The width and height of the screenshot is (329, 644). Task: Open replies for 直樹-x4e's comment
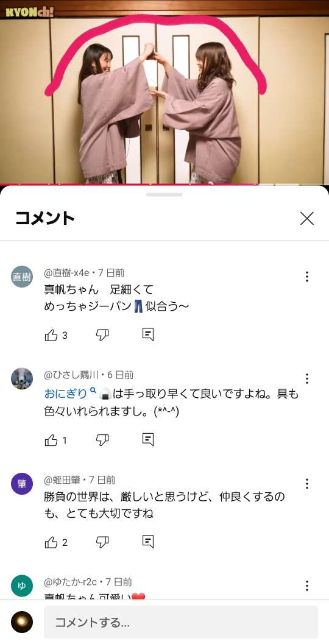148,334
